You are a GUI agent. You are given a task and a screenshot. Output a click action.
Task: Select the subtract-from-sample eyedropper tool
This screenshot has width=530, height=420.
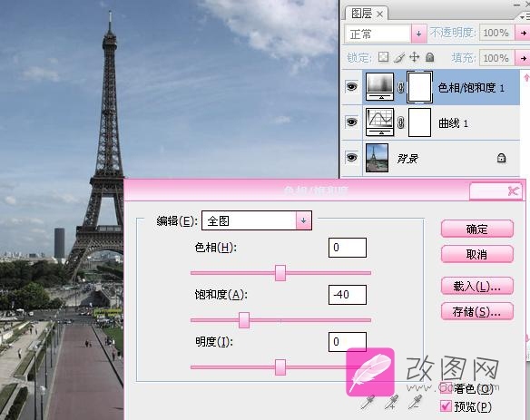tap(416, 402)
